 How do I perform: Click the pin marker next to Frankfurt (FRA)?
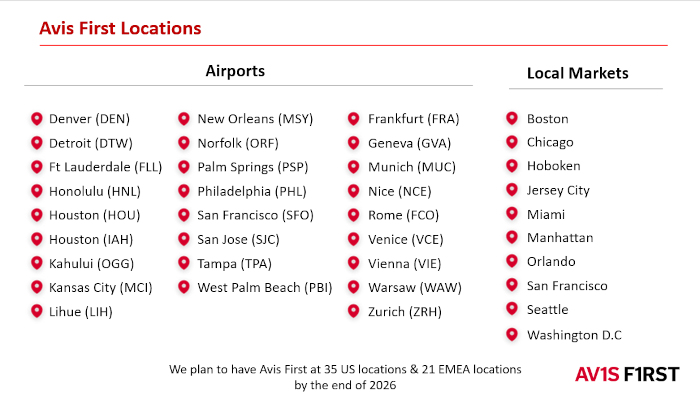click(x=354, y=119)
